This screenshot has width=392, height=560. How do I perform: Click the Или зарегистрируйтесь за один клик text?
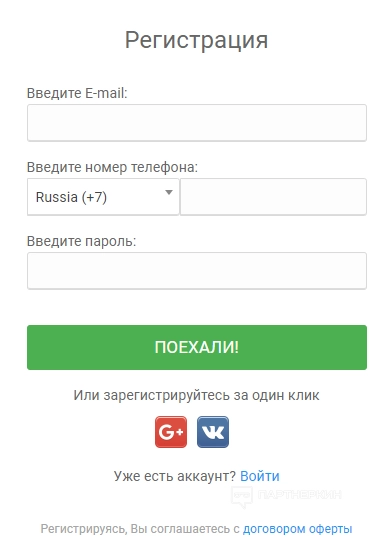pyautogui.click(x=196, y=395)
